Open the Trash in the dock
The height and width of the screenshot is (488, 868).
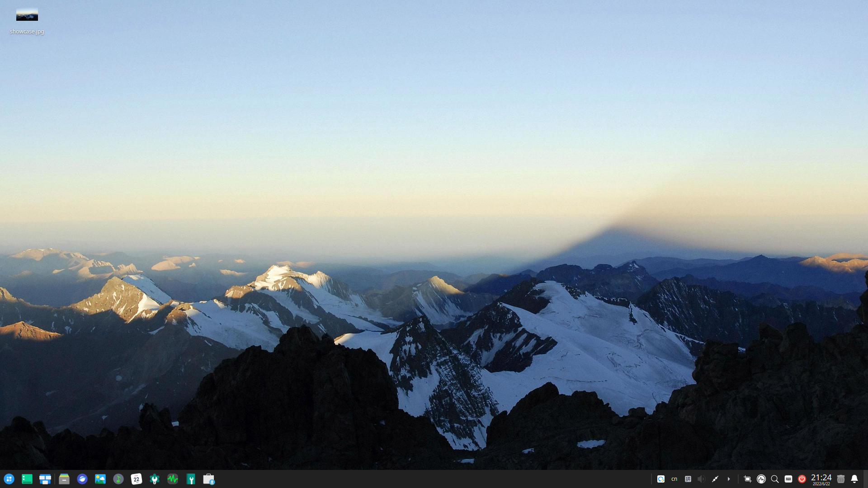[841, 479]
